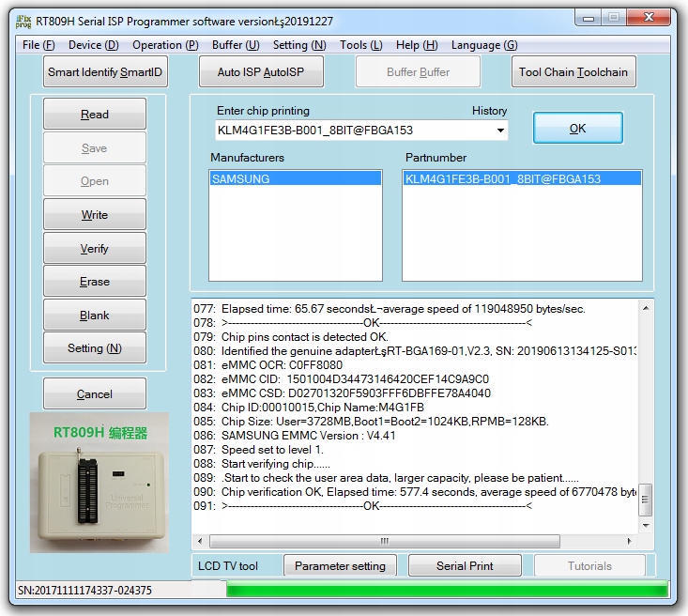
Task: Click Tool Chain Toolchain button
Action: point(573,72)
